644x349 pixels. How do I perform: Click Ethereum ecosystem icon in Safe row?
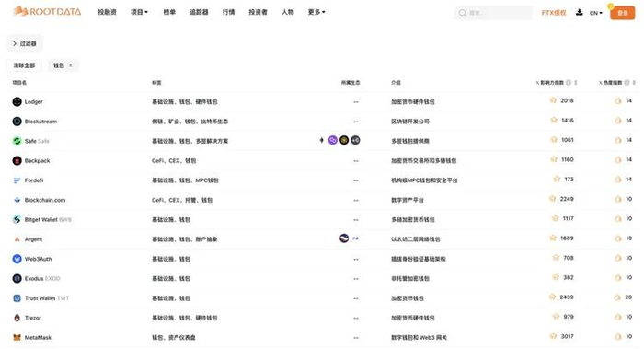click(322, 140)
